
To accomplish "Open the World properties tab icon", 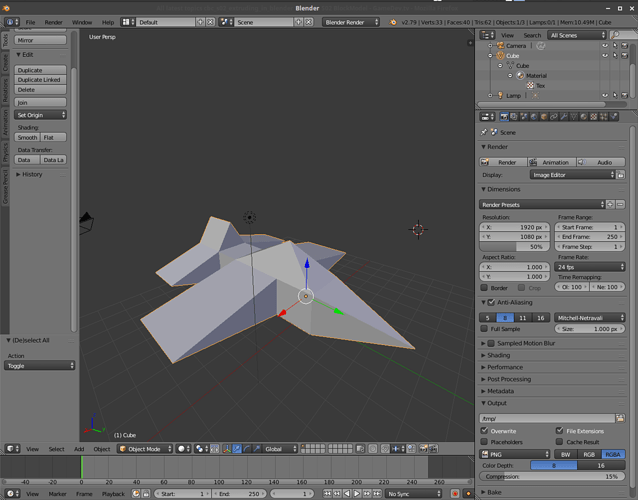I will coord(534,117).
